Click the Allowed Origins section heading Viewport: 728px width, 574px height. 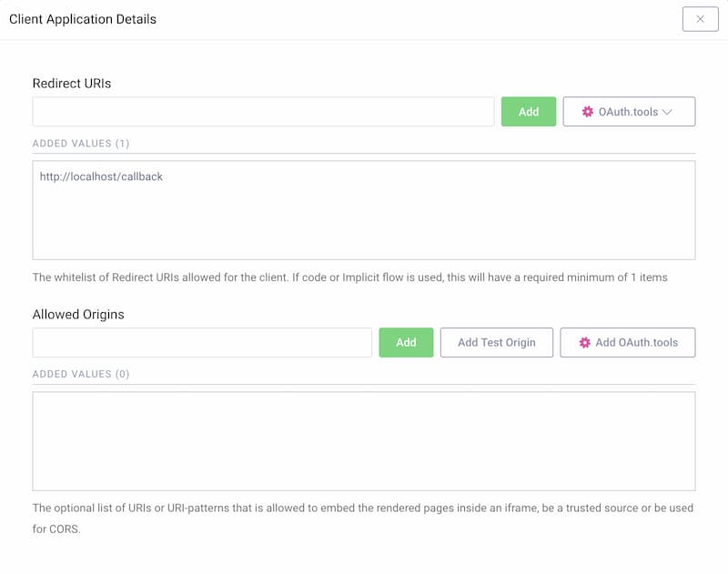tap(78, 314)
